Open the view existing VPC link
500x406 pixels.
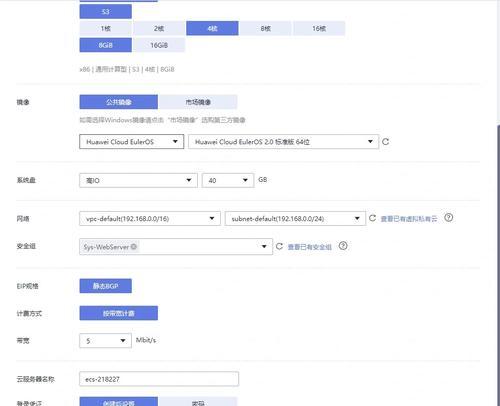[409, 219]
